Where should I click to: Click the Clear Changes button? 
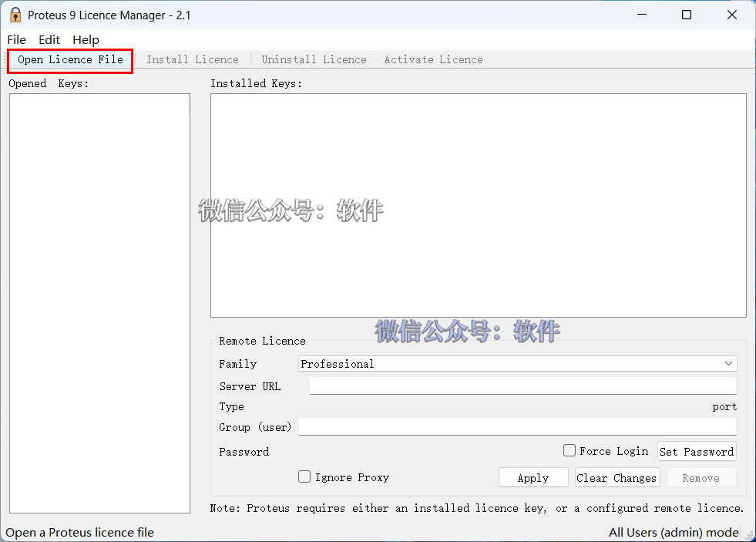click(617, 478)
